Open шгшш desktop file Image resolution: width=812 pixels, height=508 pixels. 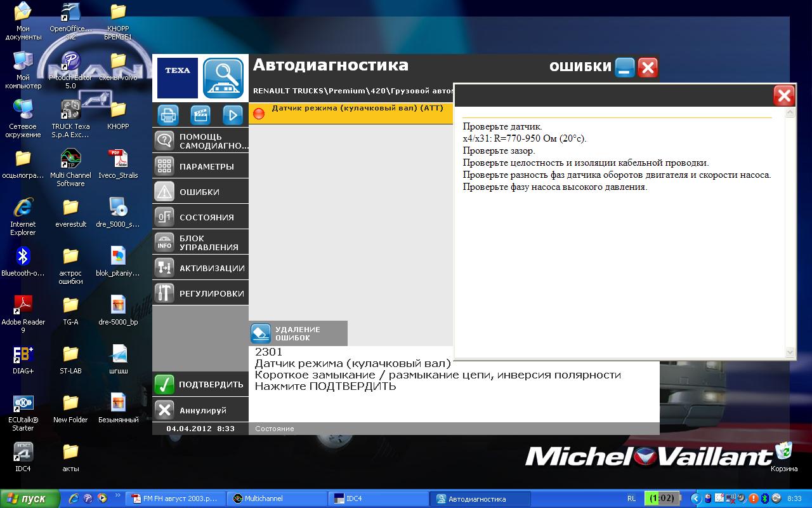118,360
